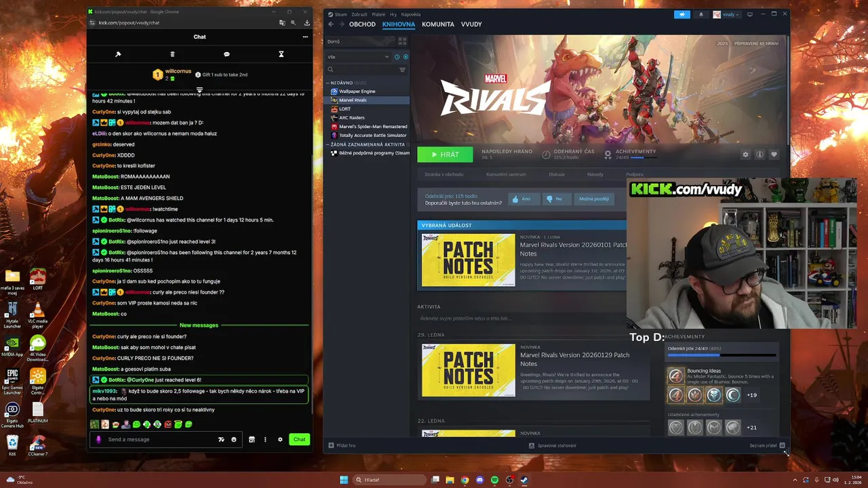The height and width of the screenshot is (488, 868).
Task: Open Discord from Windows taskbar
Action: [479, 480]
